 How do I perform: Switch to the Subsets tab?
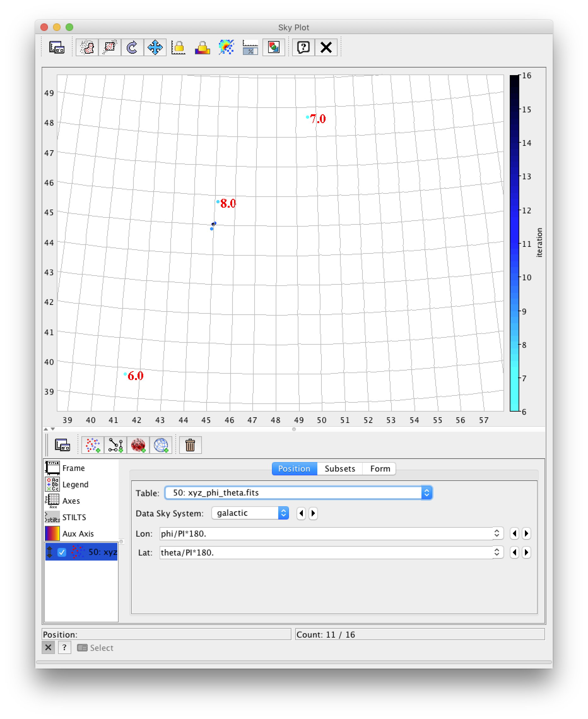pyautogui.click(x=340, y=469)
